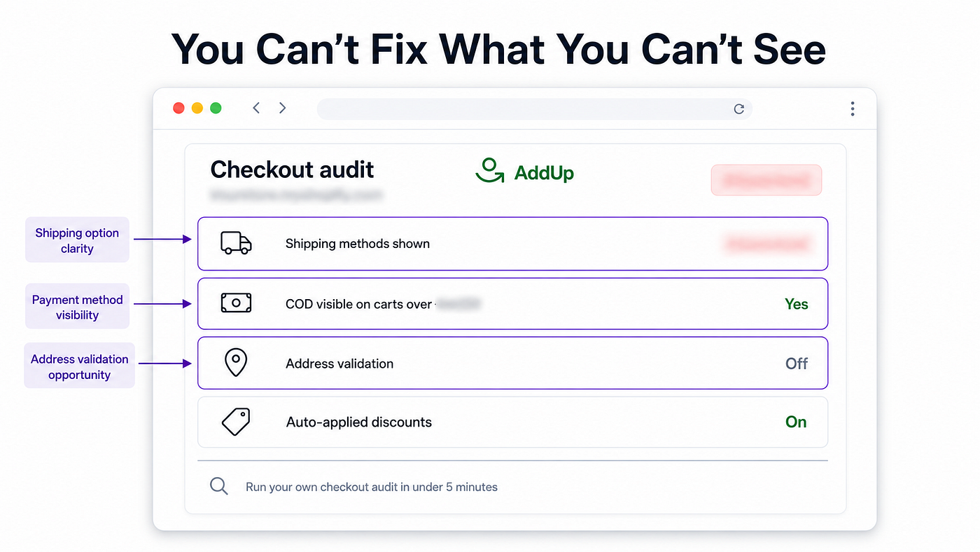Expand the Shipping methods shown row
This screenshot has height=552, width=980.
point(512,244)
